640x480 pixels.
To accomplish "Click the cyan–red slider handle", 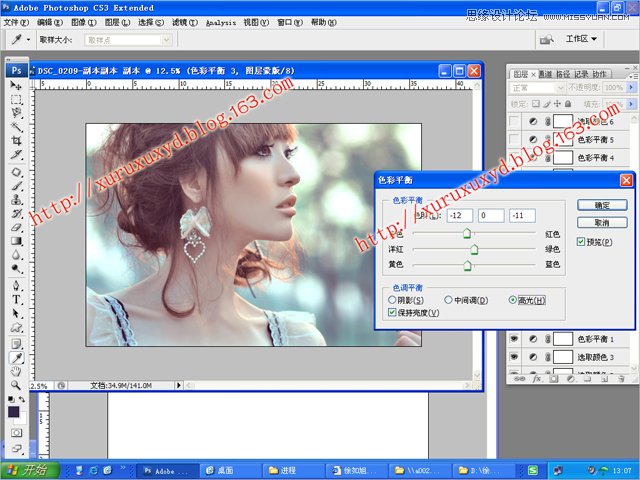I will coord(466,233).
